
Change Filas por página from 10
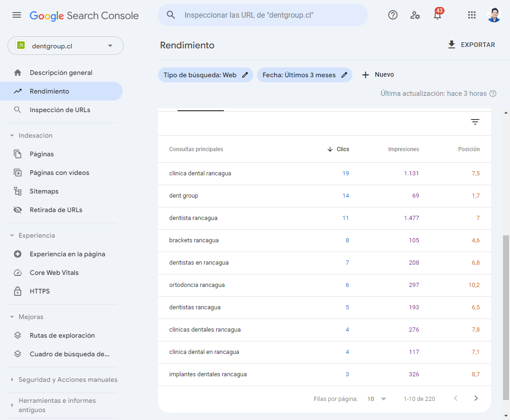pos(377,399)
